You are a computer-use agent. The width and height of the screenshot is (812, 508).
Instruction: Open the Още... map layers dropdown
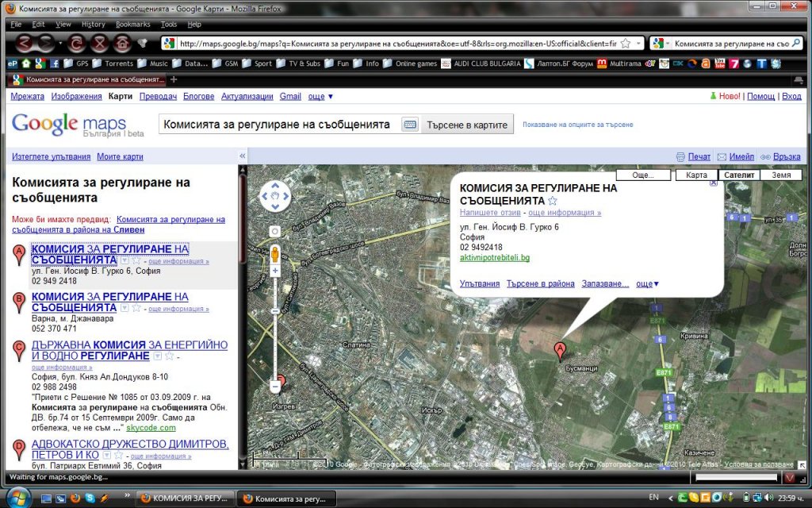643,175
